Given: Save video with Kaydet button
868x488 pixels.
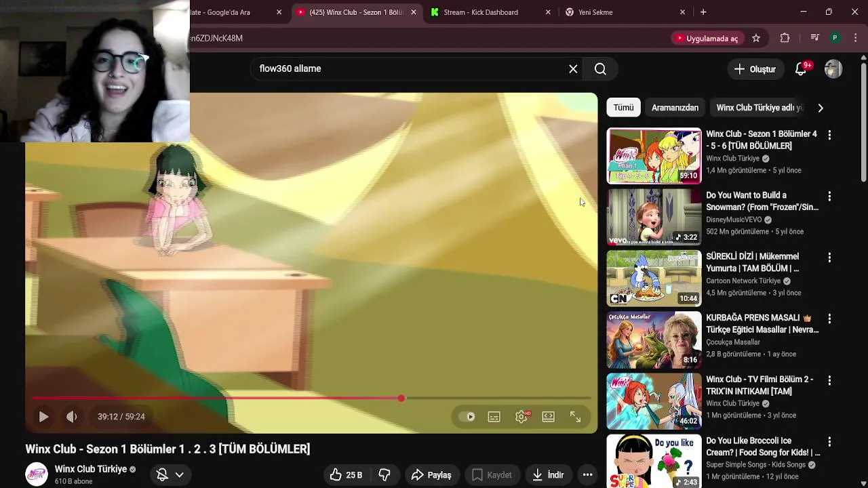Looking at the screenshot, I should click(492, 475).
